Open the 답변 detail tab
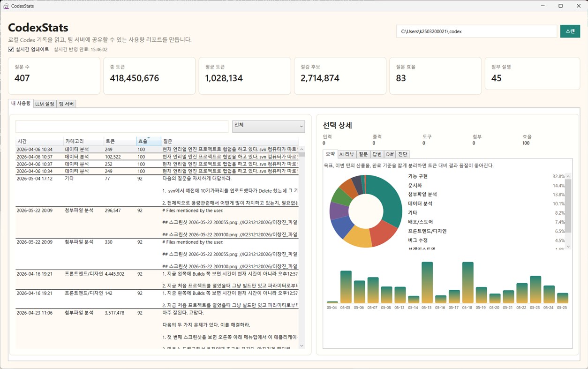 [377, 154]
